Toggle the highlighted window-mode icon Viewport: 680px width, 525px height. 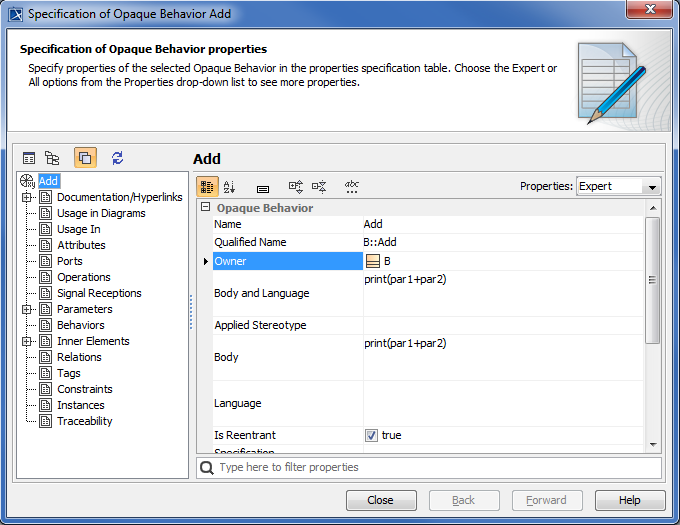[85, 157]
